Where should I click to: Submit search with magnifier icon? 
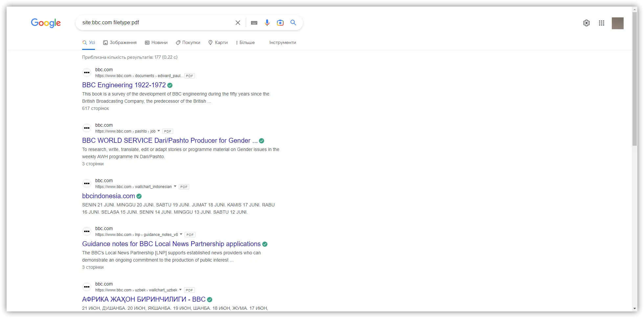[x=293, y=23]
